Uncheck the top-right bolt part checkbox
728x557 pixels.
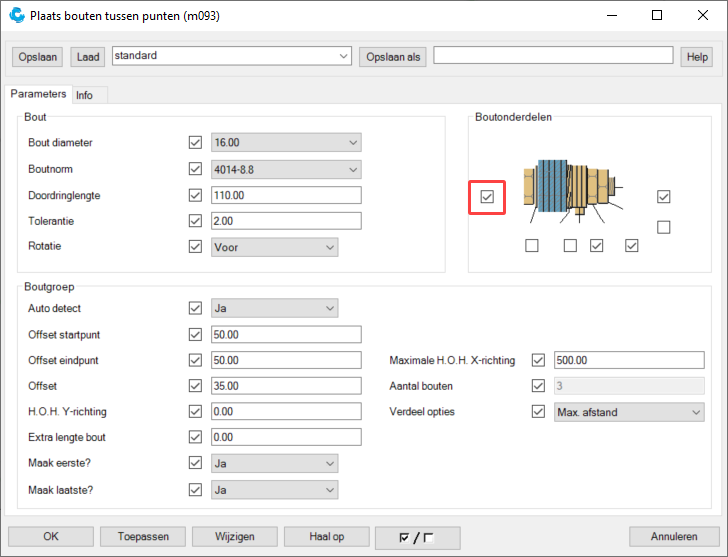[x=663, y=197]
